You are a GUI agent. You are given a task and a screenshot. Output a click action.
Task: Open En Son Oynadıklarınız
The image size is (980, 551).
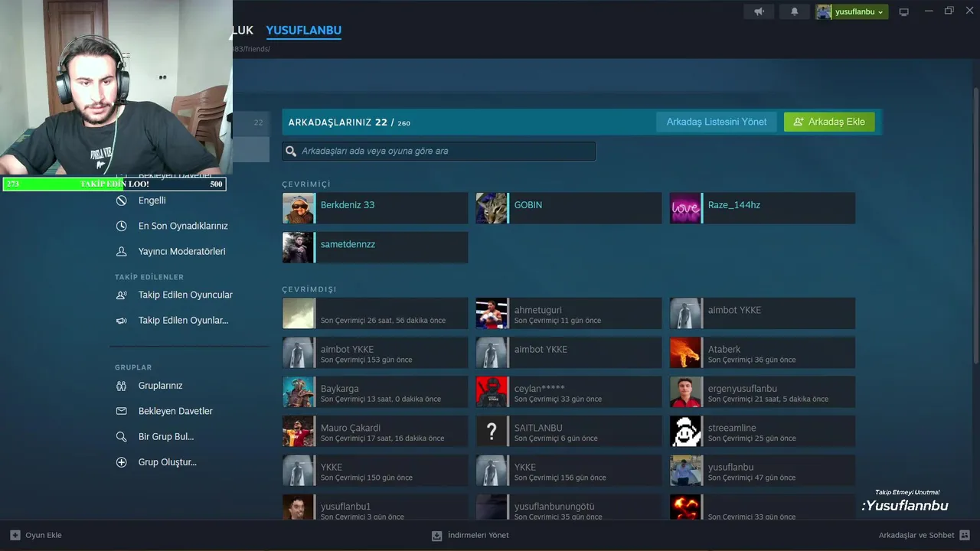point(183,226)
